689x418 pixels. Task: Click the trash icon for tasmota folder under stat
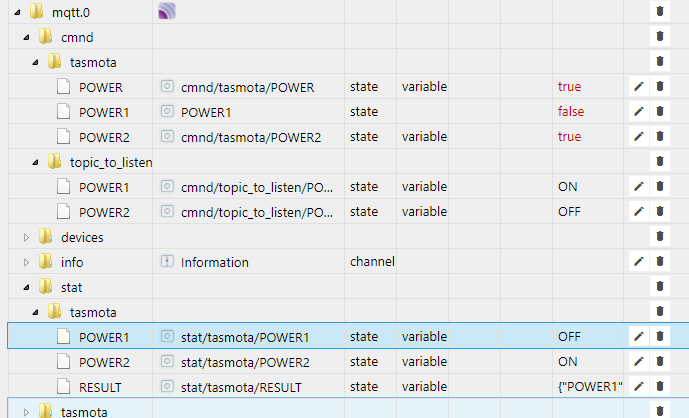tap(660, 312)
